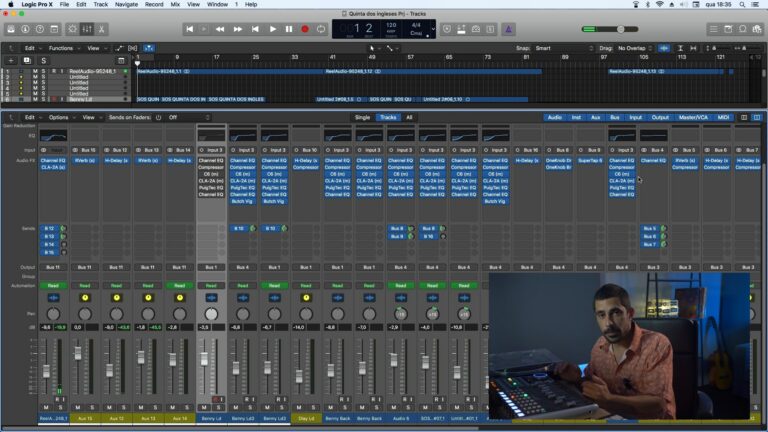Toggle Cycle mode in the transport
This screenshot has width=768, height=432.
tap(321, 29)
